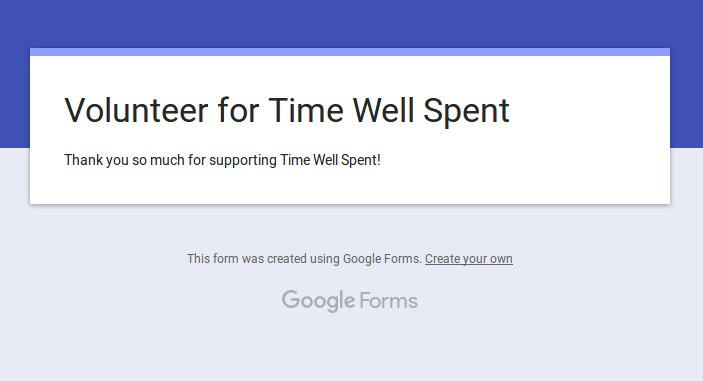Click the dark blue header banner
Viewport: 703px width, 381px height.
pos(350,22)
